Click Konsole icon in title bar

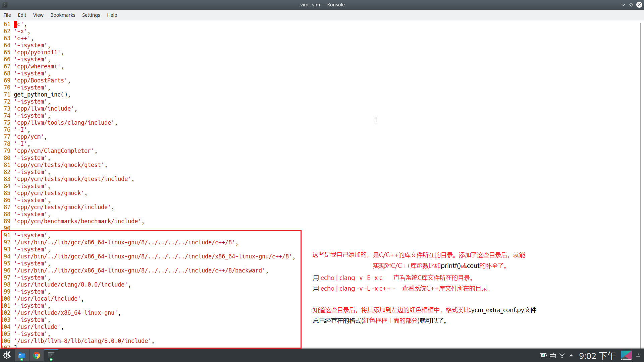pyautogui.click(x=5, y=5)
